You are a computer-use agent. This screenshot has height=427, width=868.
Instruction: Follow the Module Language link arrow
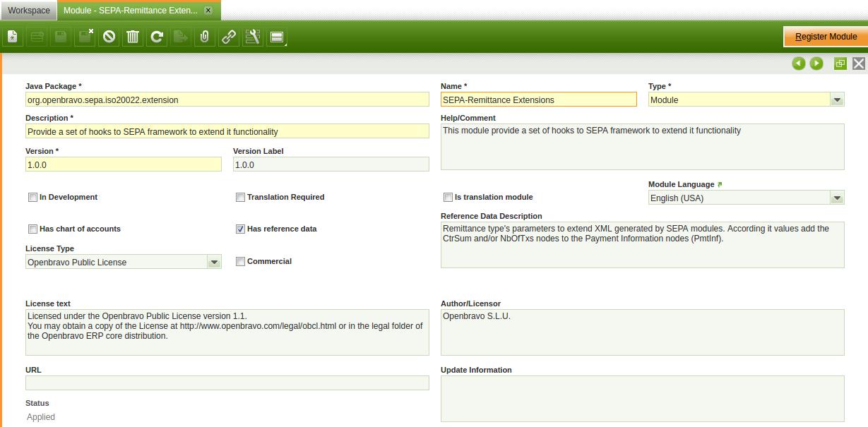click(x=720, y=184)
